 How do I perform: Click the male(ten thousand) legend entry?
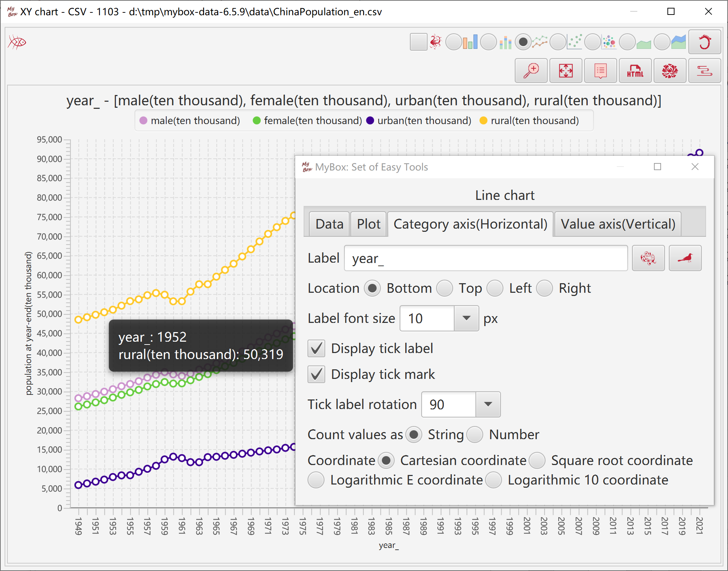[190, 121]
